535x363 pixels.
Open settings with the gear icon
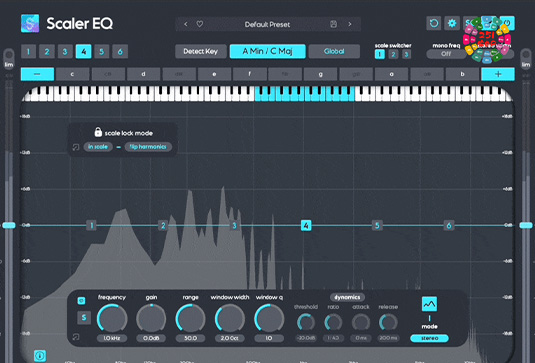(x=452, y=23)
